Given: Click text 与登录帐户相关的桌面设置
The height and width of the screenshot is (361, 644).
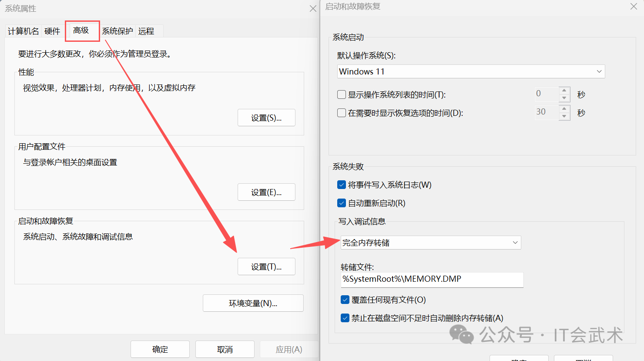Looking at the screenshot, I should pos(70,162).
